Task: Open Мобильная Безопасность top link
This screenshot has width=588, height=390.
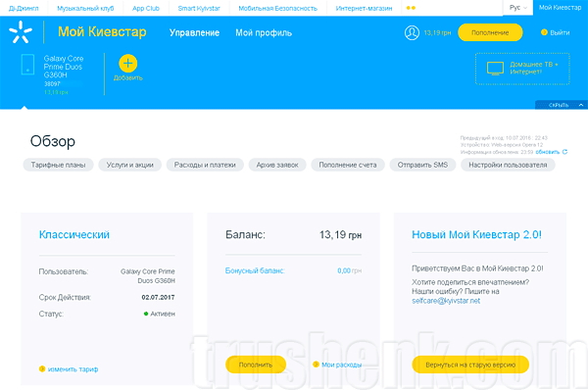Action: tap(278, 8)
